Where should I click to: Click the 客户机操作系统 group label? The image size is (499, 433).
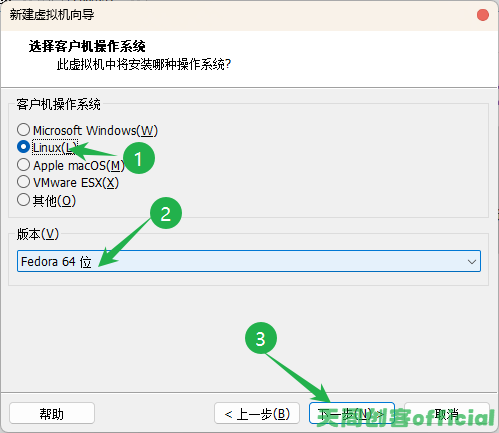pos(58,104)
